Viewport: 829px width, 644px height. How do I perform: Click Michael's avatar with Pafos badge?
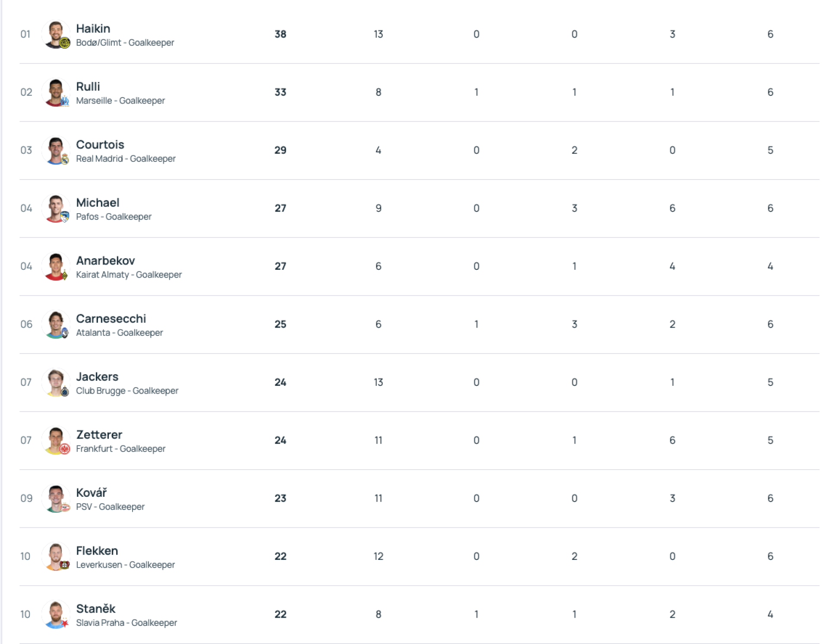coord(56,208)
